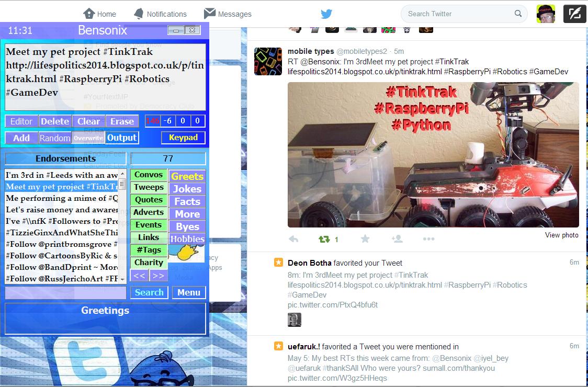
Task: Open pic.twitter.com/PtxQ4bfu6t link
Action: (333, 305)
